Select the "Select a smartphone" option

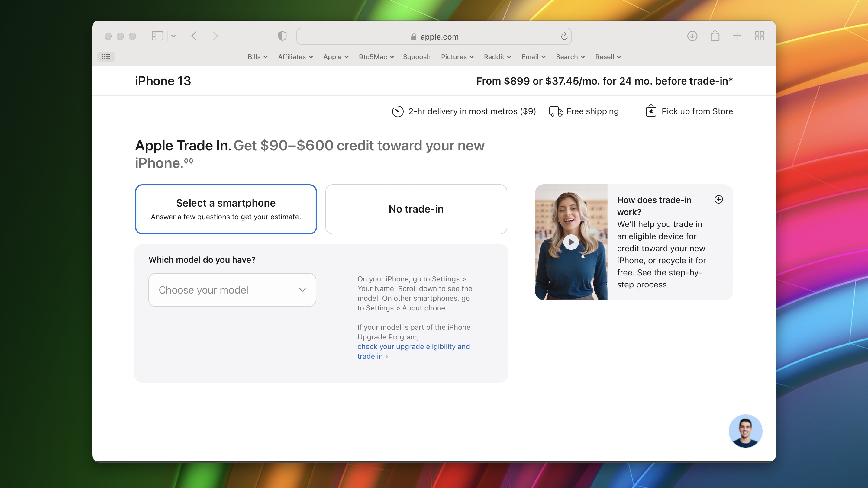point(225,209)
